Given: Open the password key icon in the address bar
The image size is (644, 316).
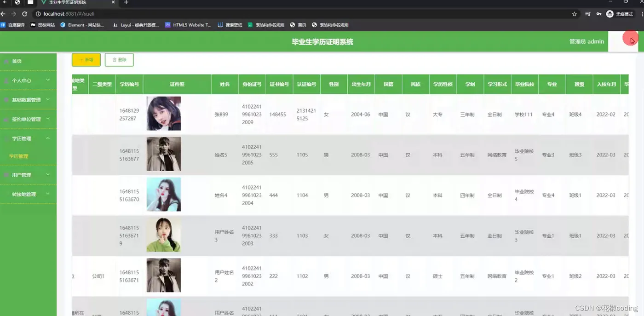Looking at the screenshot, I should click(598, 14).
